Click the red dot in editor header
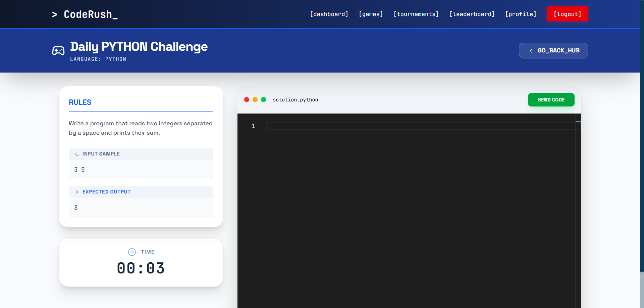Viewport: 644px width, 308px height. pos(247,100)
